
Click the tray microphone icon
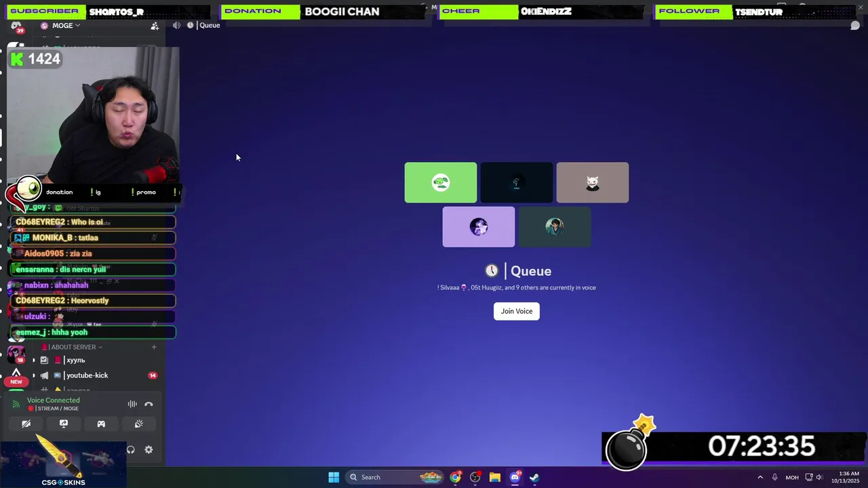click(774, 477)
